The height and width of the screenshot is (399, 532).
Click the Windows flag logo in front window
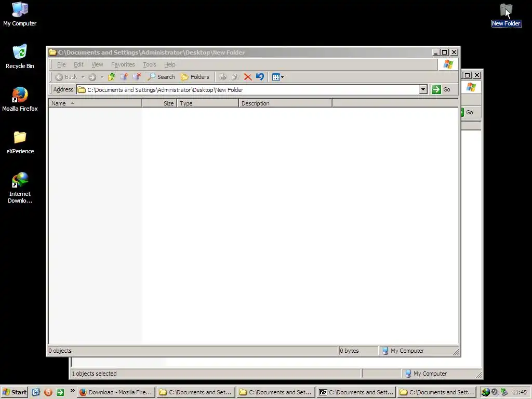448,64
